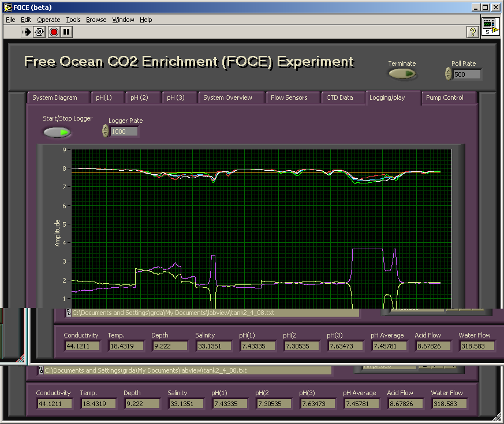Click the Run Continuously toolbar icon

point(39,32)
